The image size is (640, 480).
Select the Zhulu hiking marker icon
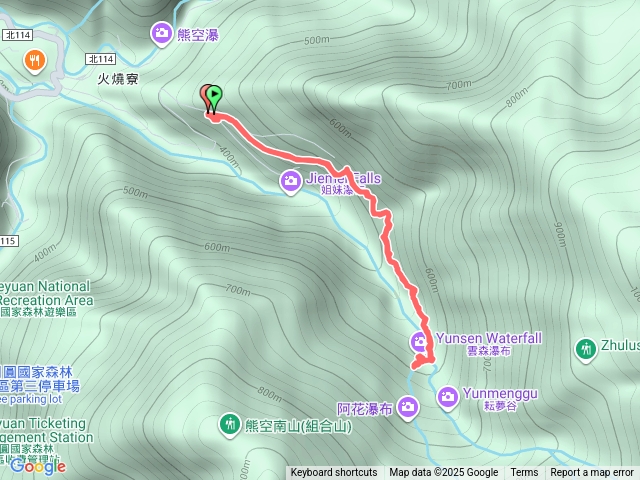pyautogui.click(x=586, y=349)
